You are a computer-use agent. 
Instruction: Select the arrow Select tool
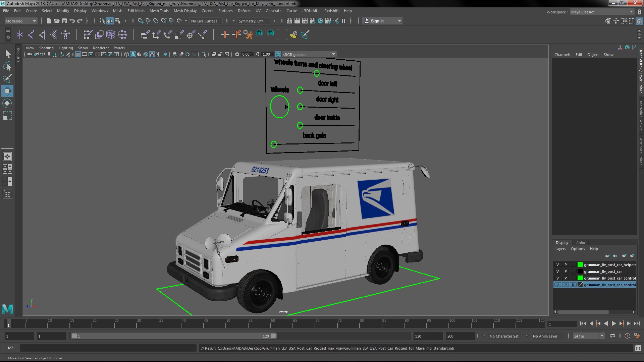(7, 54)
